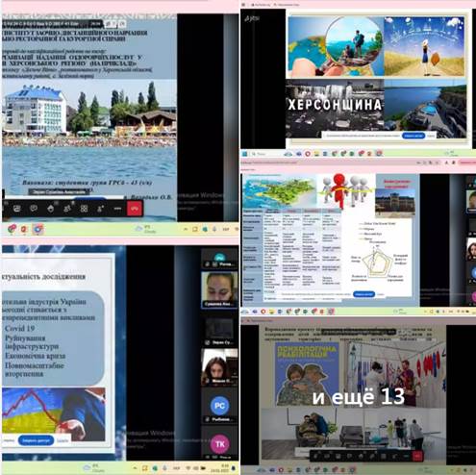The width and height of the screenshot is (476, 475).
Task: Switch input language in the tray below the resort slide
Action: 225,229
